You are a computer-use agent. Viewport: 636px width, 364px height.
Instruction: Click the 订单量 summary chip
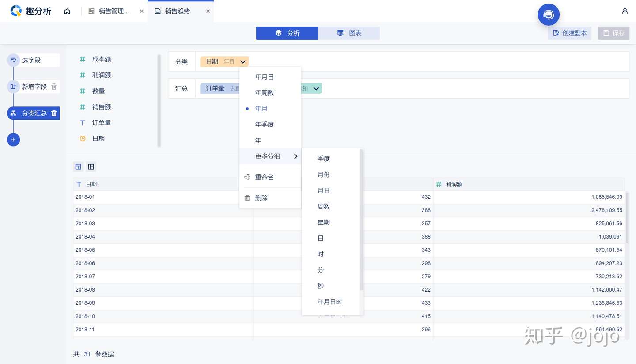(220, 88)
